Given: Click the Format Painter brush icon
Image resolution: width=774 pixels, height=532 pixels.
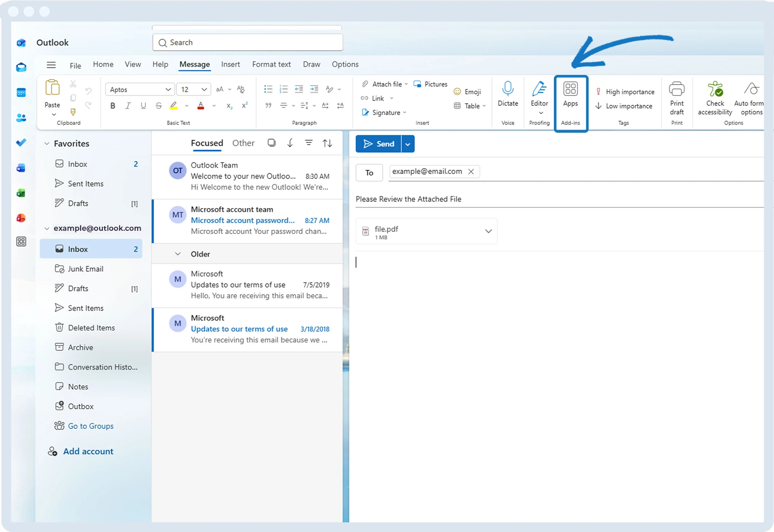Looking at the screenshot, I should coord(73,112).
